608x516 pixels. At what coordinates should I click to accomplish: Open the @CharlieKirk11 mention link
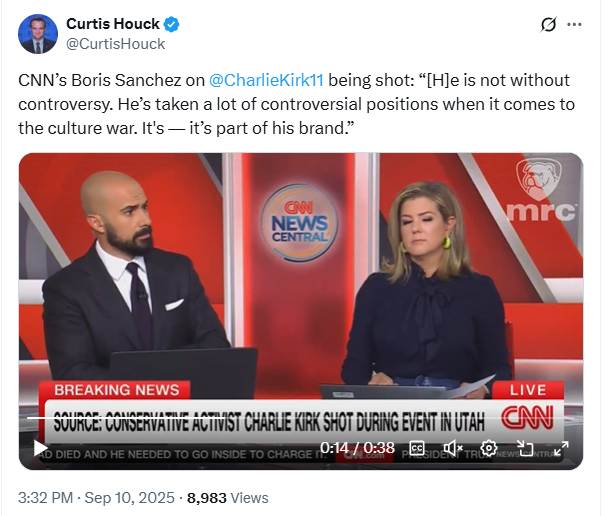(266, 80)
